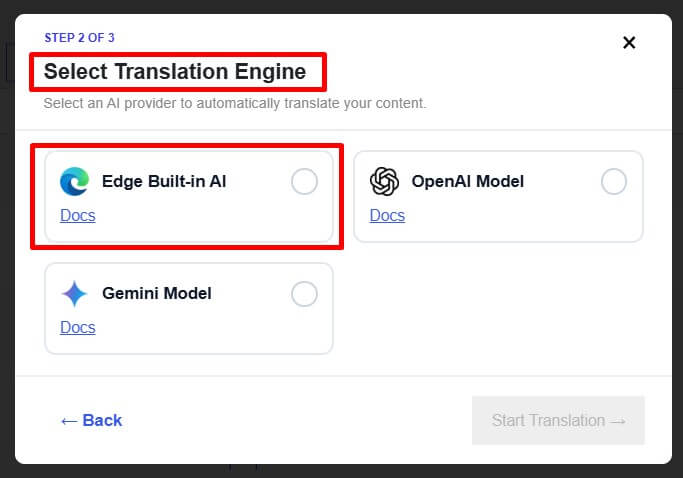Click the Start Translation button
The height and width of the screenshot is (478, 683).
tap(558, 420)
